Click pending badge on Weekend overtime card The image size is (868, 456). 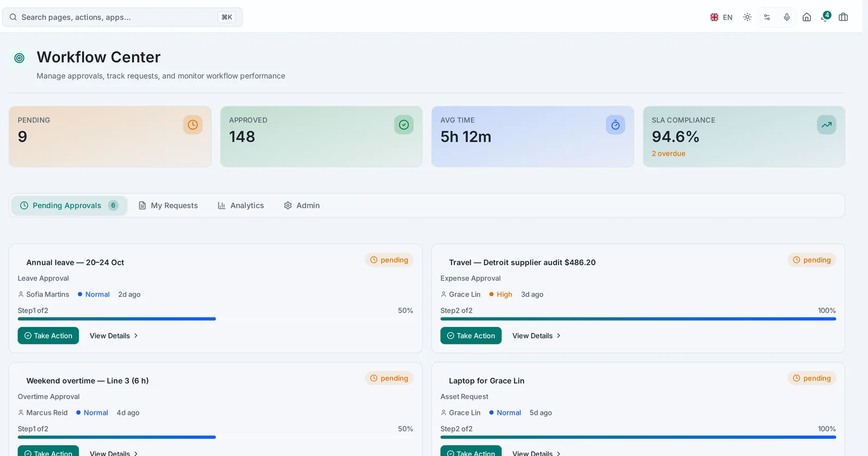[389, 378]
